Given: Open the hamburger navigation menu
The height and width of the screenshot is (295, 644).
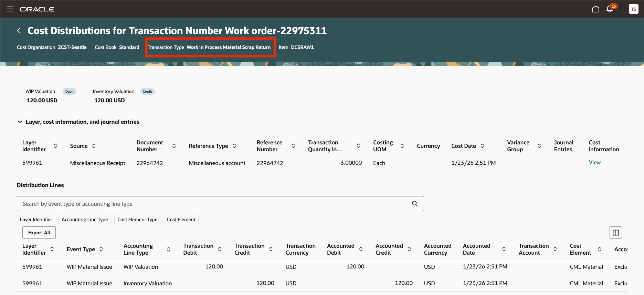Looking at the screenshot, I should [10, 9].
